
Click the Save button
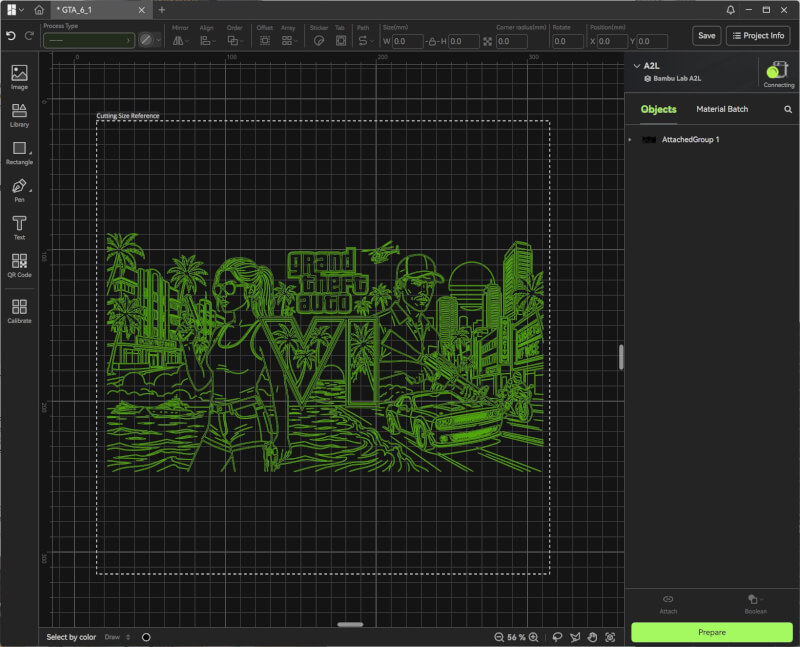coord(707,36)
